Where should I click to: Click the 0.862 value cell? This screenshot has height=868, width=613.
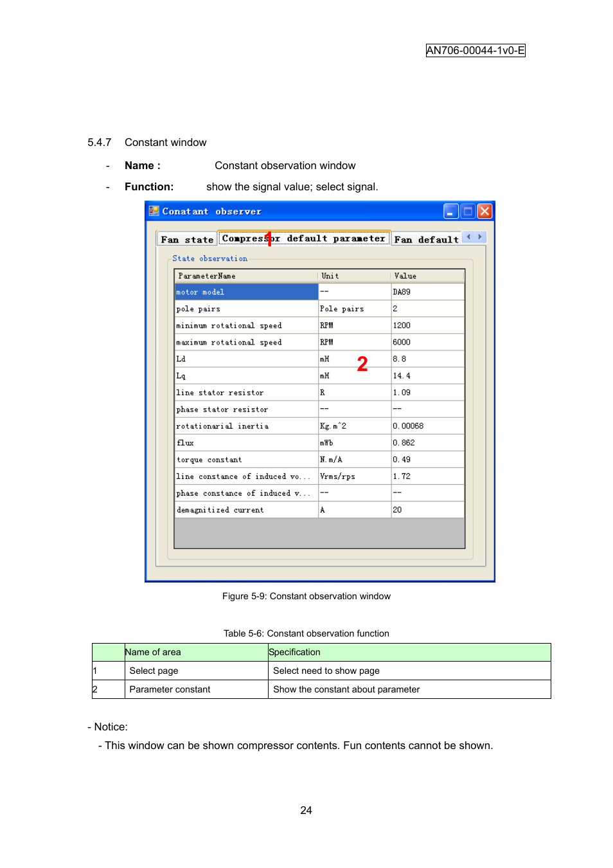(x=427, y=442)
